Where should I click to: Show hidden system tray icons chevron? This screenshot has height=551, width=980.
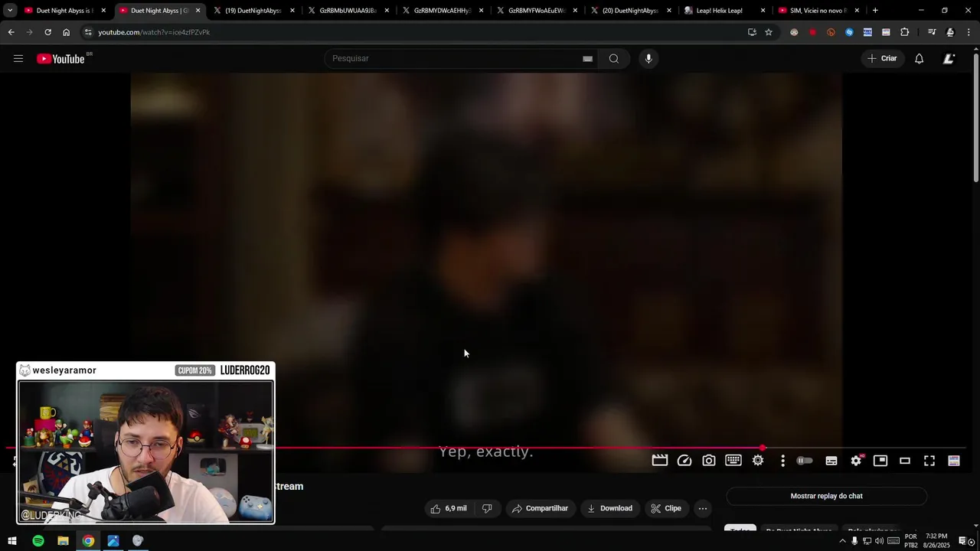tap(842, 541)
